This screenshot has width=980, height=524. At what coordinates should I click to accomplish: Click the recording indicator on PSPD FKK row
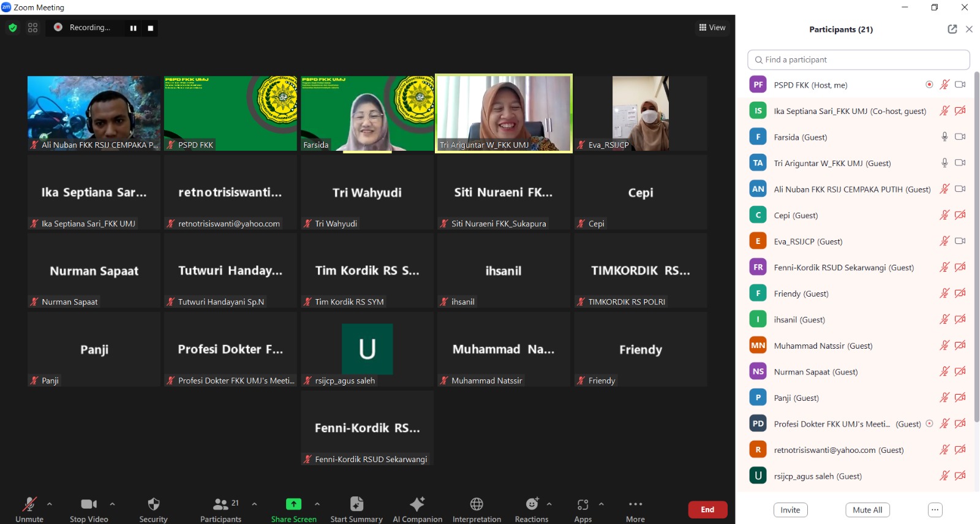(929, 85)
